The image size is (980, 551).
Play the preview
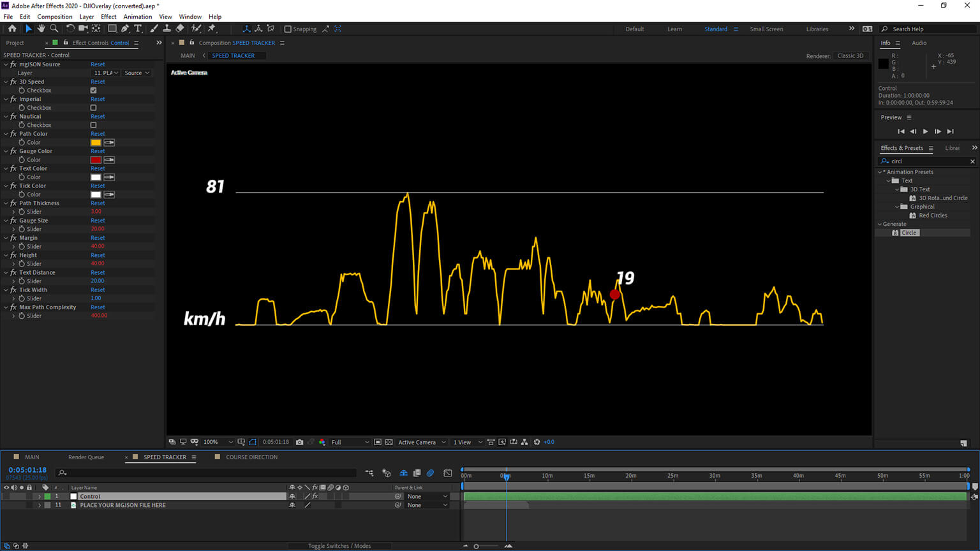pos(925,131)
